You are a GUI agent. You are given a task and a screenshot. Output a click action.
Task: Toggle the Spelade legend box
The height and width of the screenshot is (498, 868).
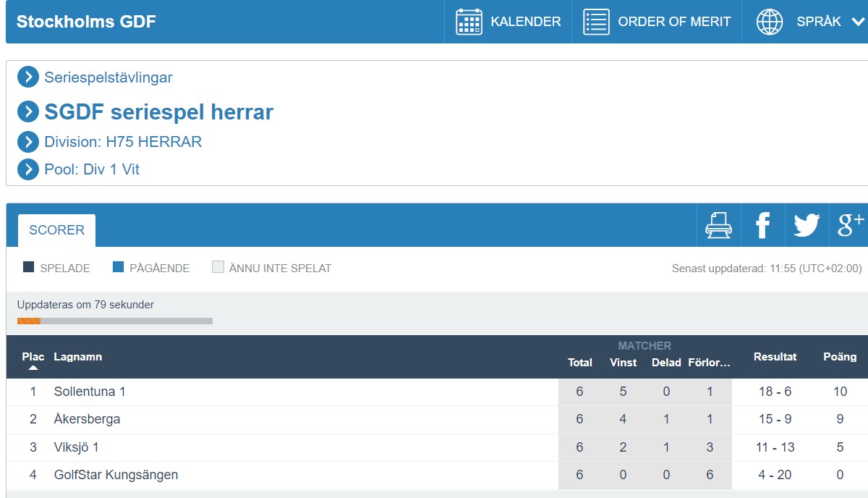[29, 268]
